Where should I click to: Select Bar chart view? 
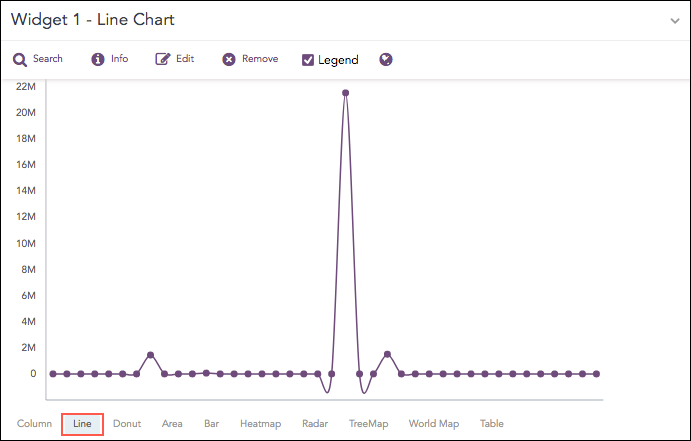(211, 424)
